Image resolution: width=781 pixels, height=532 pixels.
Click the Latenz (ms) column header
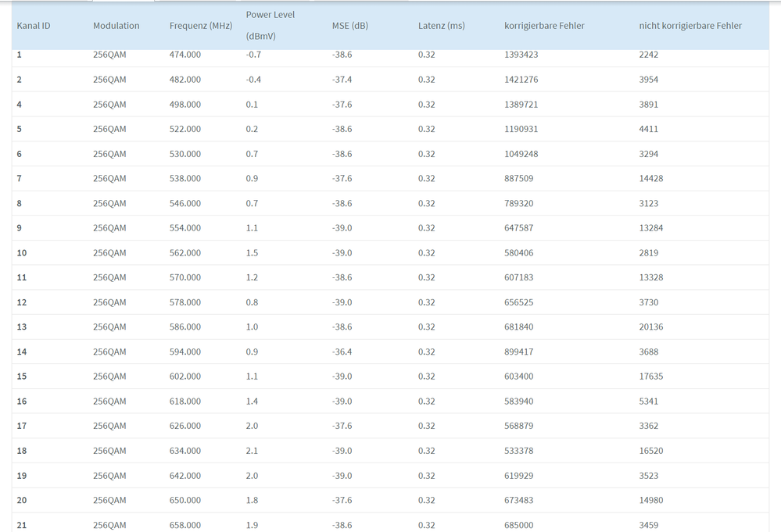pos(441,26)
